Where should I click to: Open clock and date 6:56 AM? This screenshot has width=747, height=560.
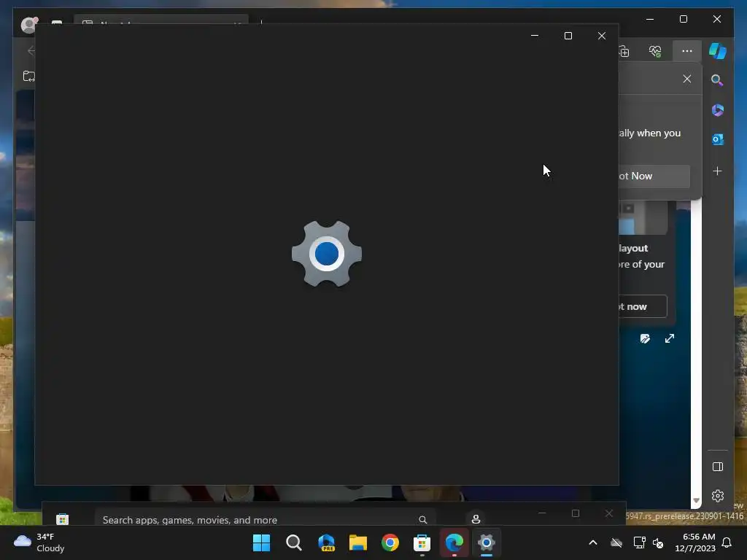[695, 542]
